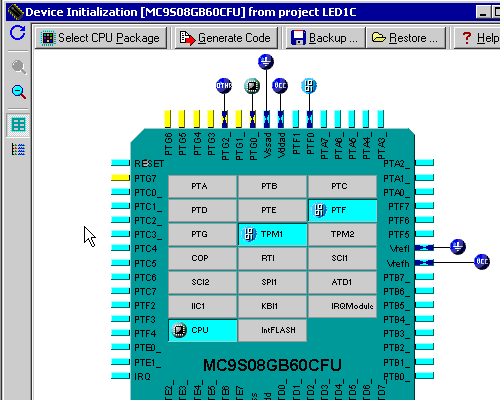Select the KBI1 module block

272,306
